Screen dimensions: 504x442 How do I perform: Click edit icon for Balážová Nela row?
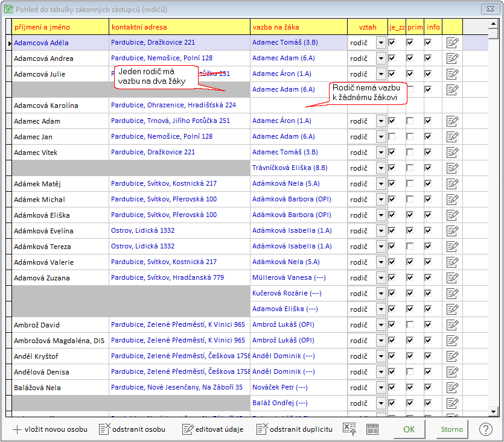click(452, 387)
